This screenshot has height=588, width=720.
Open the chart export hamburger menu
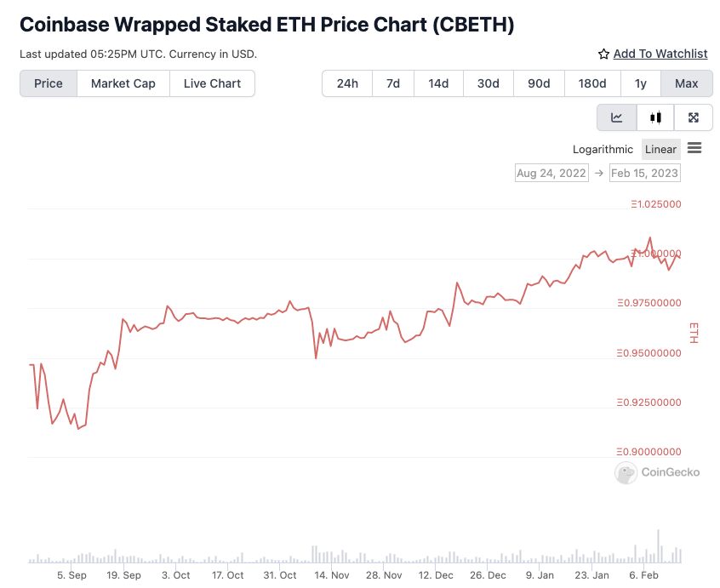694,148
